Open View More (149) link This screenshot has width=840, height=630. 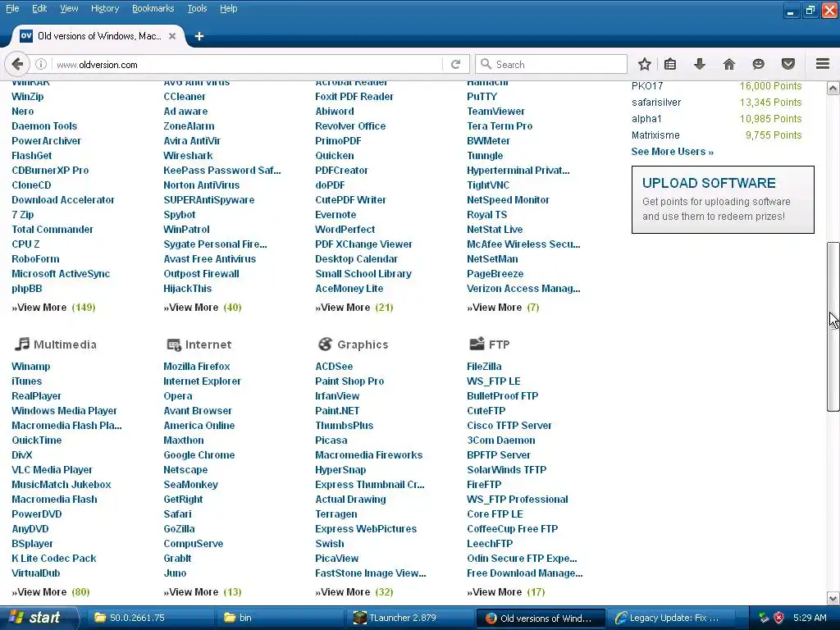[53, 308]
